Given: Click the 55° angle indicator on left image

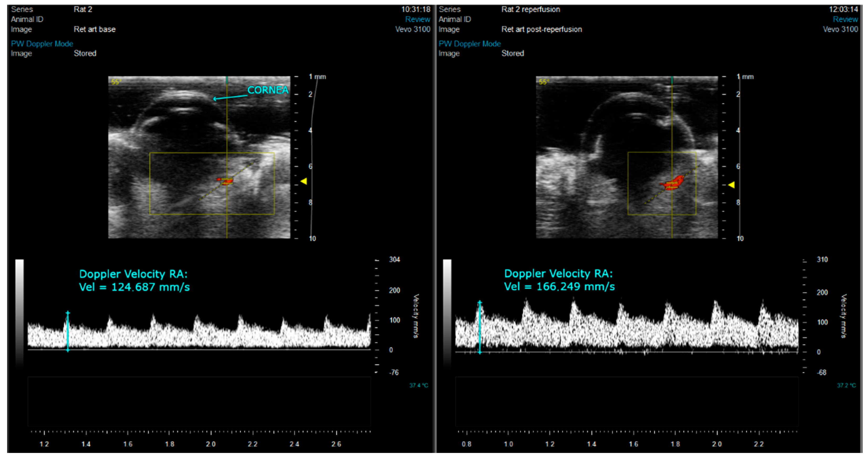Looking at the screenshot, I should tap(116, 82).
